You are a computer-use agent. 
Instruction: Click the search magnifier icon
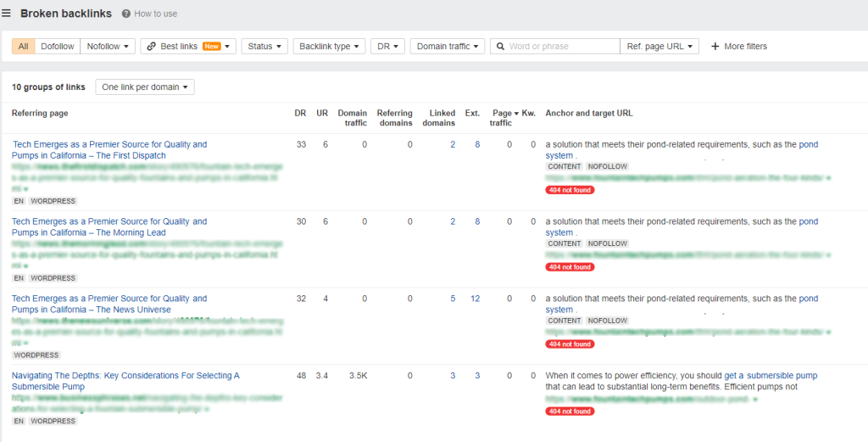500,47
